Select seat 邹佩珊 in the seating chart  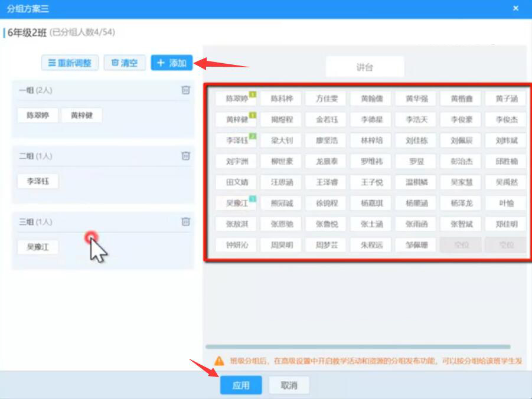pos(416,245)
